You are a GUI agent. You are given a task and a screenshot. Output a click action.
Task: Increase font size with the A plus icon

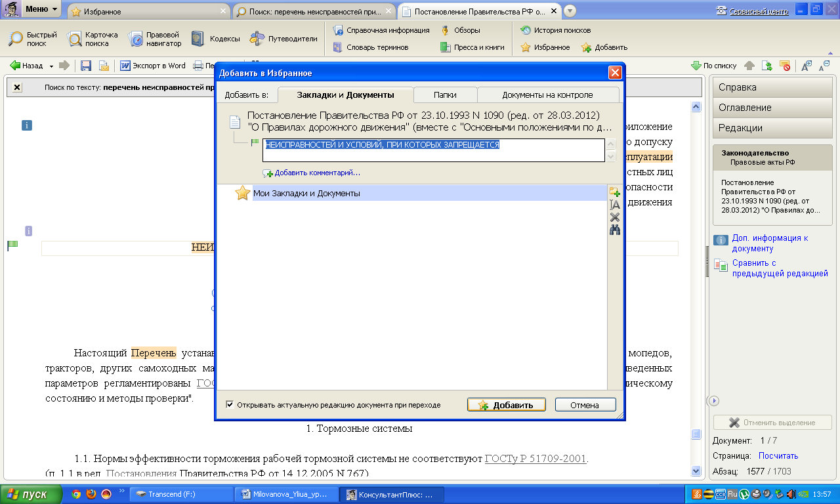point(807,66)
